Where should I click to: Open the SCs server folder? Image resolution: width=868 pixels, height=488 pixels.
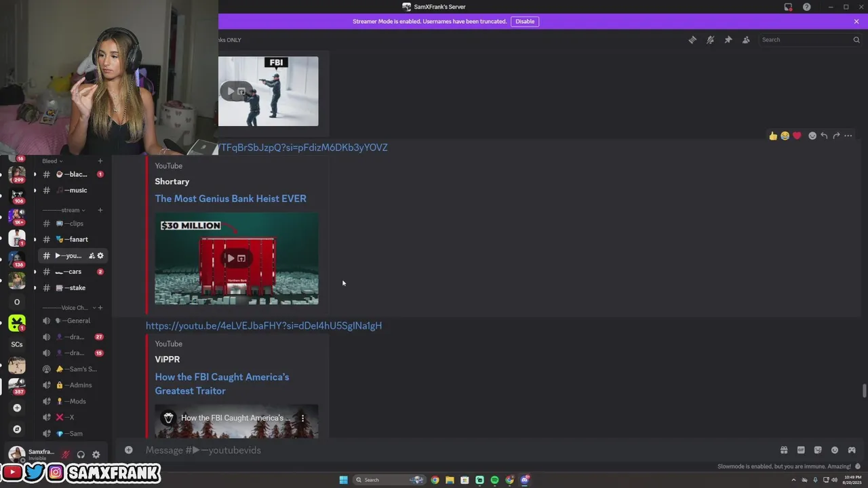[x=17, y=344]
